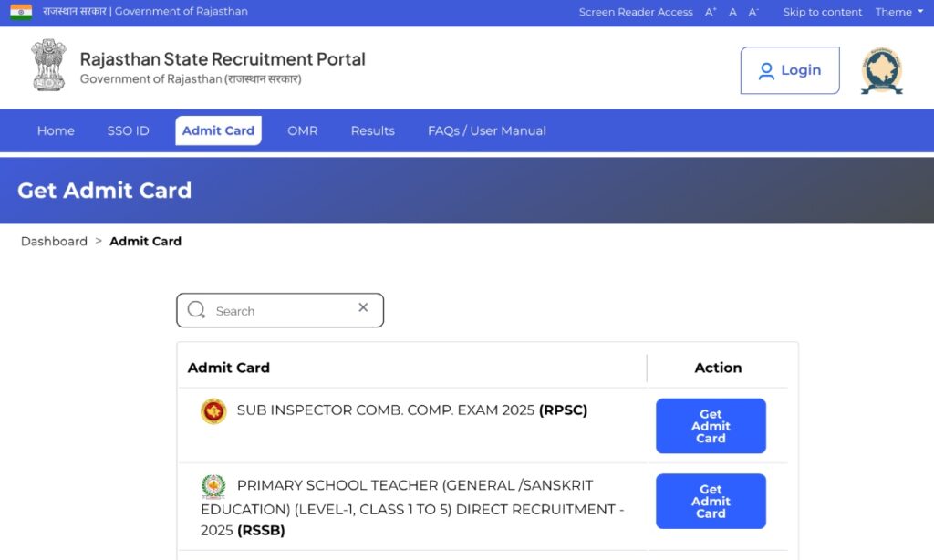This screenshot has height=560, width=934.
Task: Click the person icon inside the Login button
Action: click(766, 70)
